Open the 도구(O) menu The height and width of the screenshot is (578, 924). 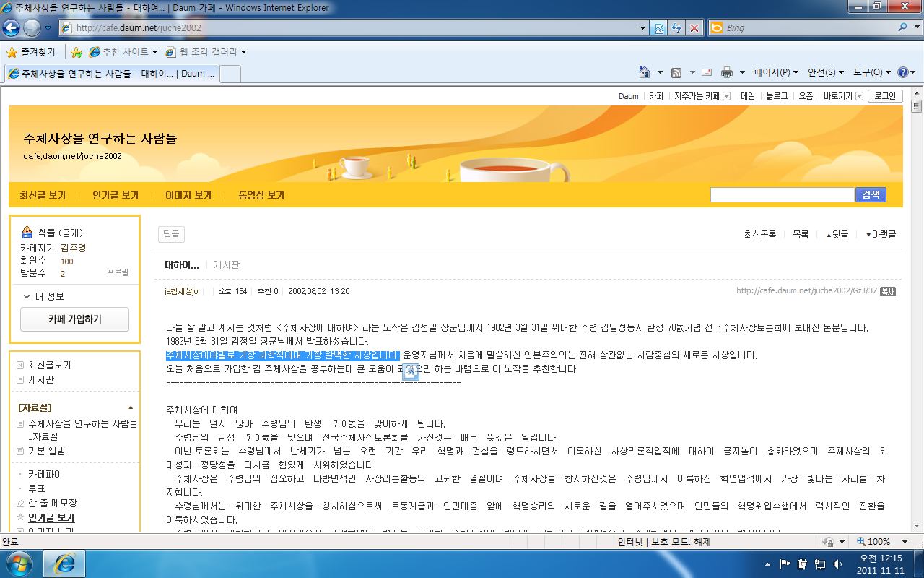pos(871,72)
